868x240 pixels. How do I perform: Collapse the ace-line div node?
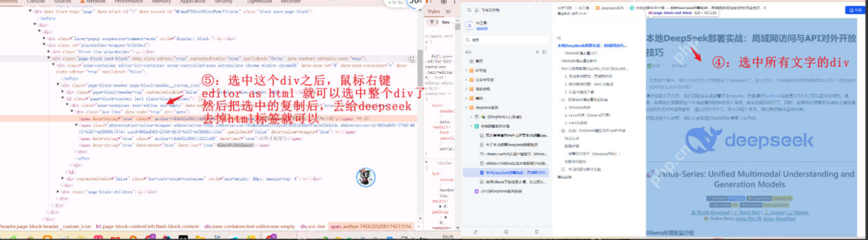(72, 111)
